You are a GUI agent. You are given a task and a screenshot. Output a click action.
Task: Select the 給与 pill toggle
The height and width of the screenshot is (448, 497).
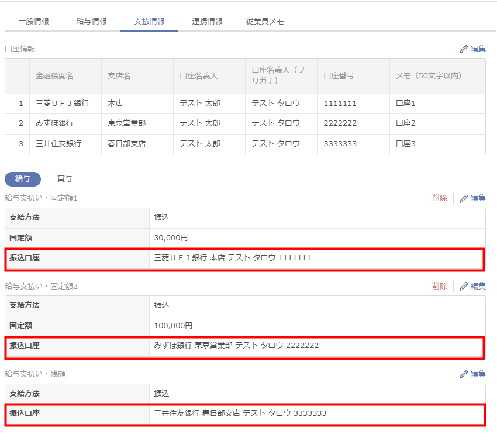[x=22, y=179]
